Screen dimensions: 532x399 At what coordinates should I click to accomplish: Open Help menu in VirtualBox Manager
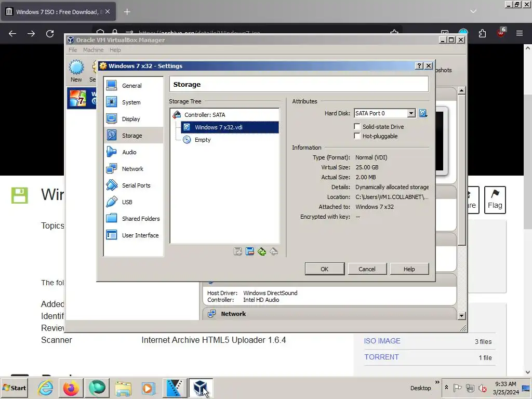point(115,50)
